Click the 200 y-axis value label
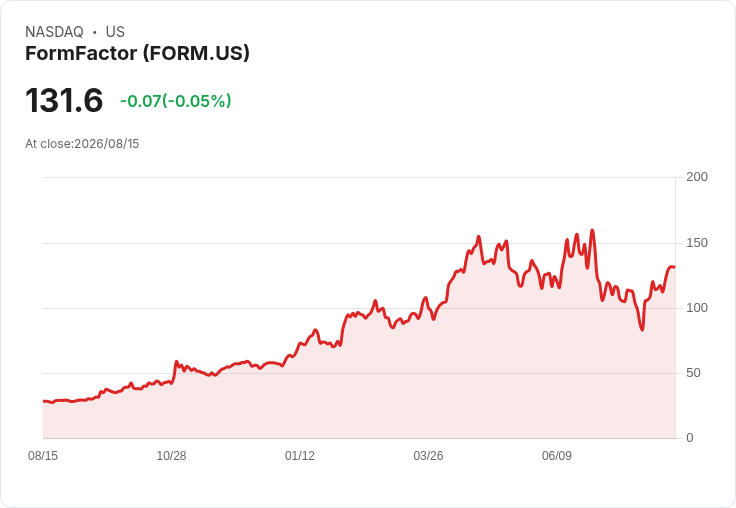This screenshot has width=736, height=508. point(697,177)
